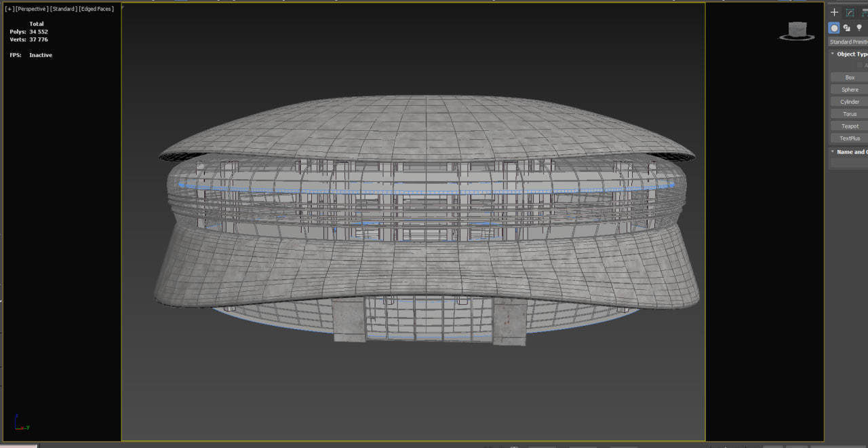Select the Geometry category icon

(835, 28)
